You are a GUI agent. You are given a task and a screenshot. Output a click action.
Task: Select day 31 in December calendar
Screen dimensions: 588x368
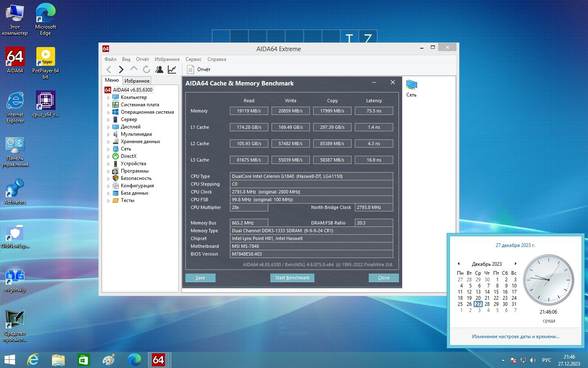coord(514,304)
